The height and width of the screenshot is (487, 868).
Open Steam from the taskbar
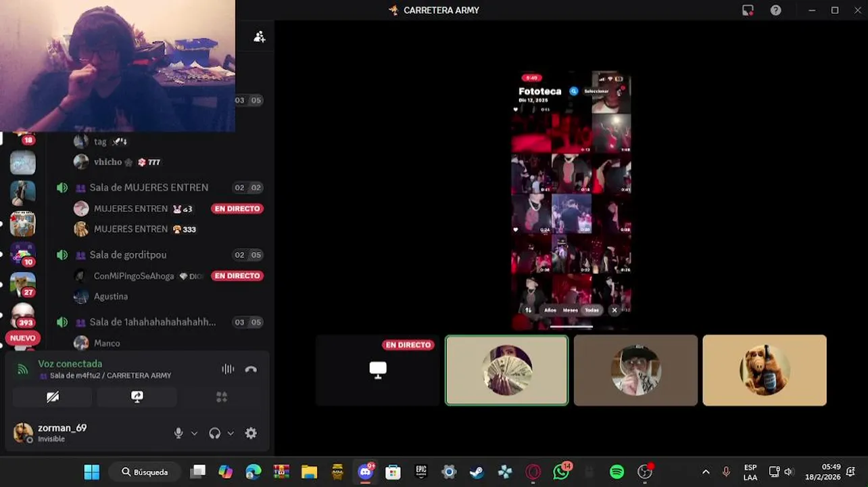(x=477, y=472)
